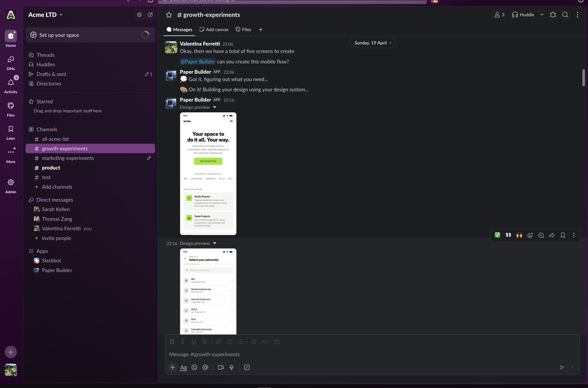Open the sidebar preferences gear icon
The image size is (588, 388).
point(139,15)
